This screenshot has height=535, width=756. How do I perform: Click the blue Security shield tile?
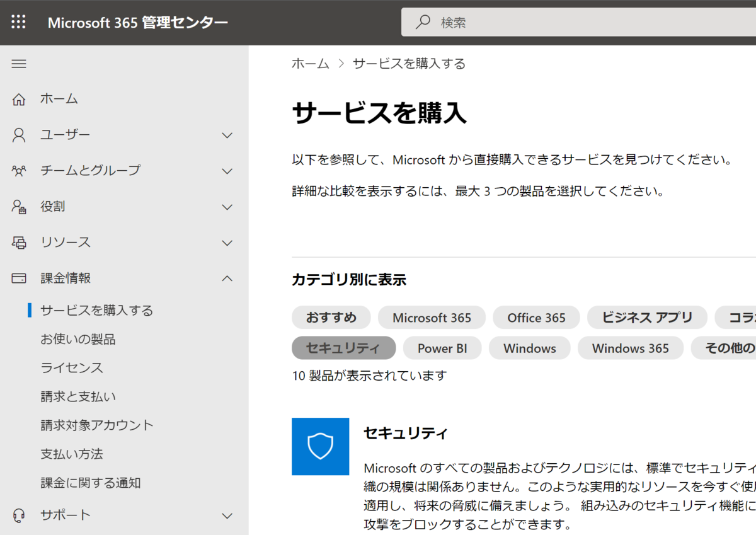pyautogui.click(x=320, y=446)
